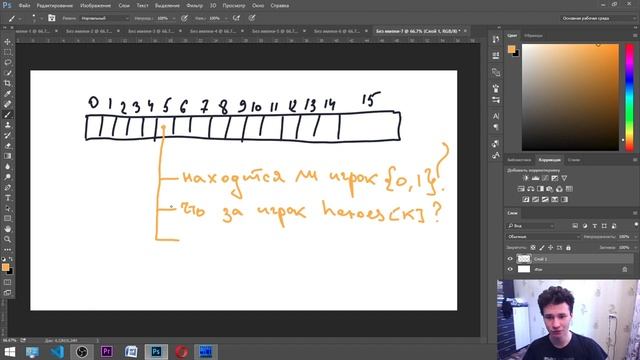This screenshot has height=360, width=640.
Task: Select the Quick Selection tool
Action: point(7,73)
